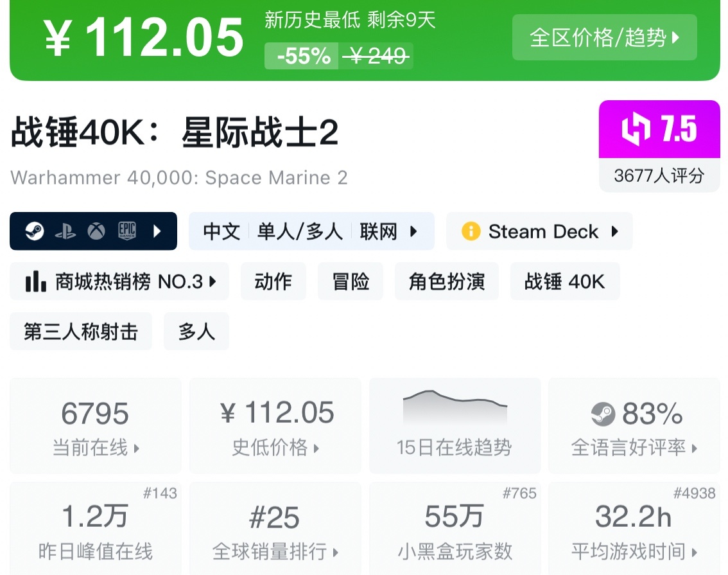Select the 多人 tag
Image resolution: width=728 pixels, height=575 pixels.
pyautogui.click(x=196, y=331)
